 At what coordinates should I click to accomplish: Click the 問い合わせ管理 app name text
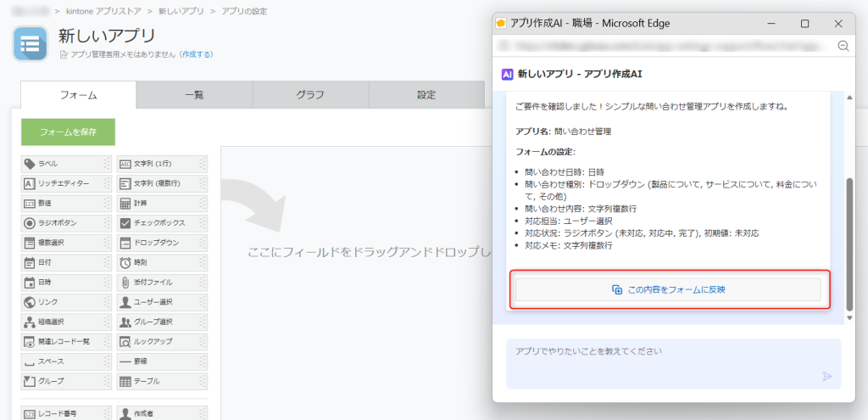[x=583, y=132]
